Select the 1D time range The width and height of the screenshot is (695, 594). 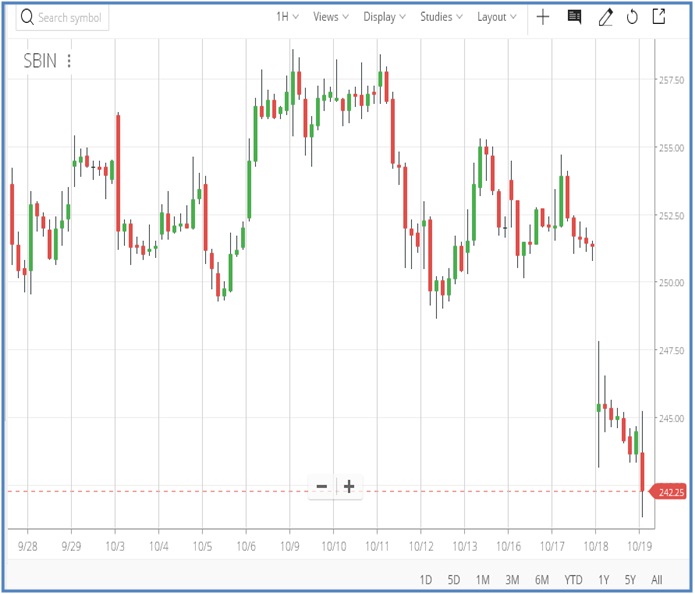(x=425, y=580)
